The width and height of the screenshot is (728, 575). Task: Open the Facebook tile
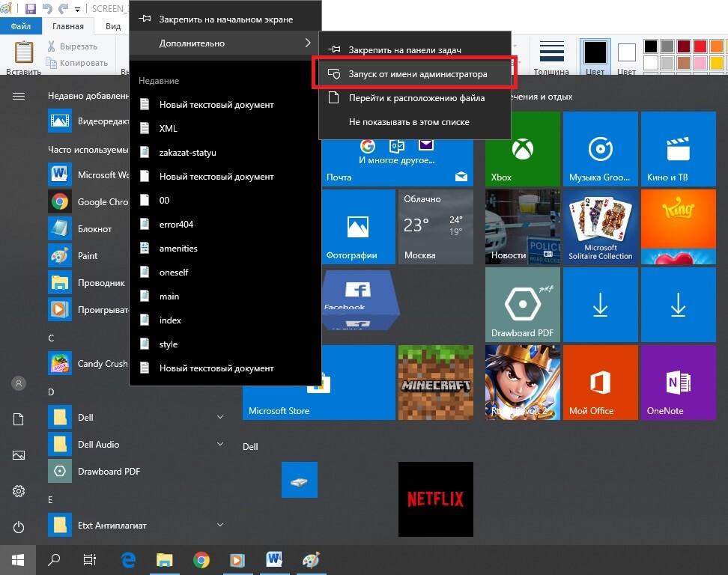pos(360,300)
